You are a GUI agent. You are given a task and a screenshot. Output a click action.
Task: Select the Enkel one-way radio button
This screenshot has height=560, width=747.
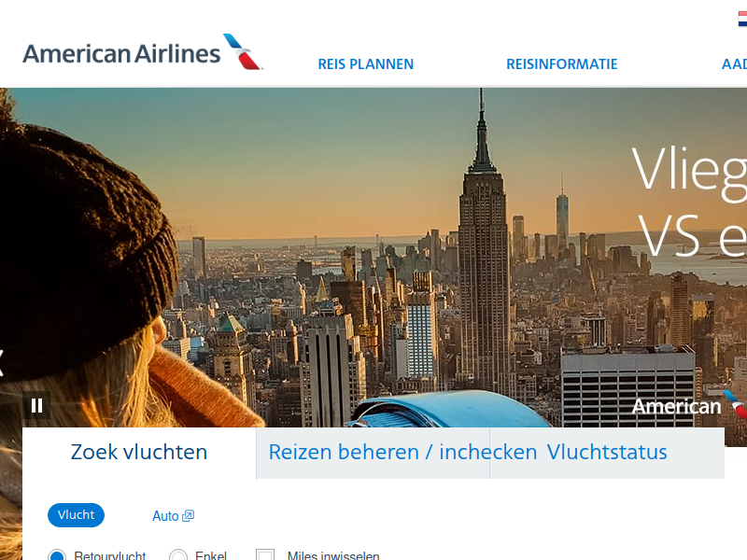(178, 555)
